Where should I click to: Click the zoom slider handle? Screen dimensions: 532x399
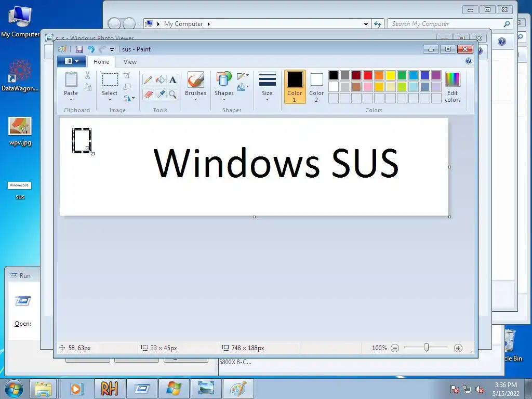(x=427, y=348)
